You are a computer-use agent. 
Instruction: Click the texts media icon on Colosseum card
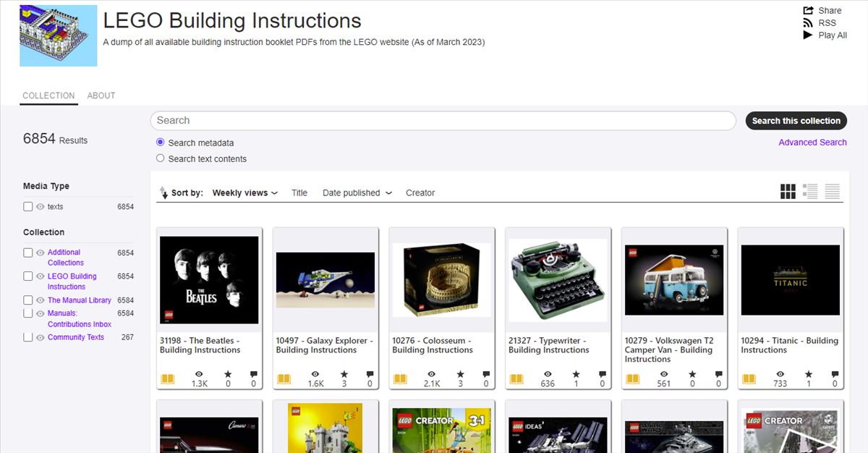[x=399, y=379]
